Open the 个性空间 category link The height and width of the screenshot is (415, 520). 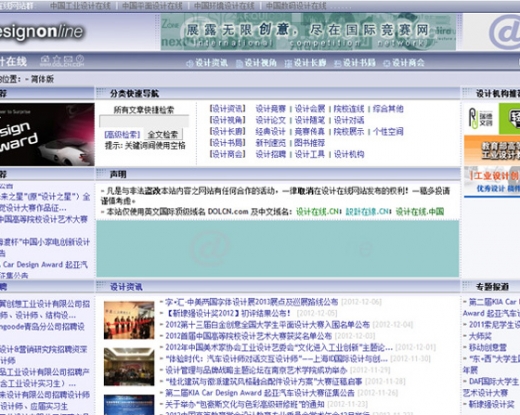pyautogui.click(x=388, y=132)
